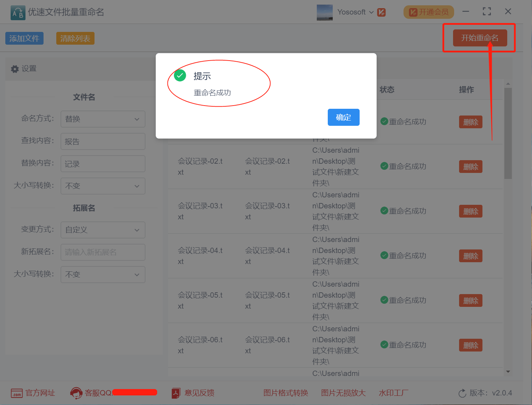The height and width of the screenshot is (405, 532).
Task: Click the 查找内容 search text field
Action: coord(103,141)
